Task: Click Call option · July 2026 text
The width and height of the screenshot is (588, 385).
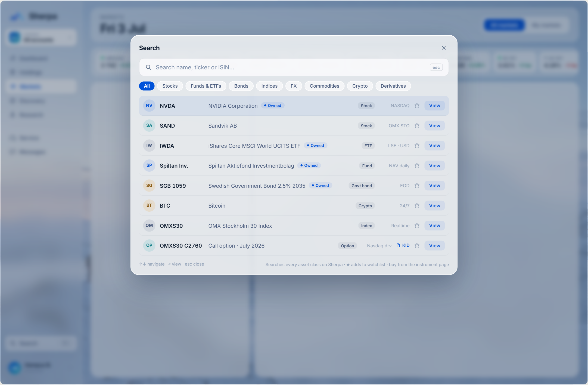Action: [236, 246]
